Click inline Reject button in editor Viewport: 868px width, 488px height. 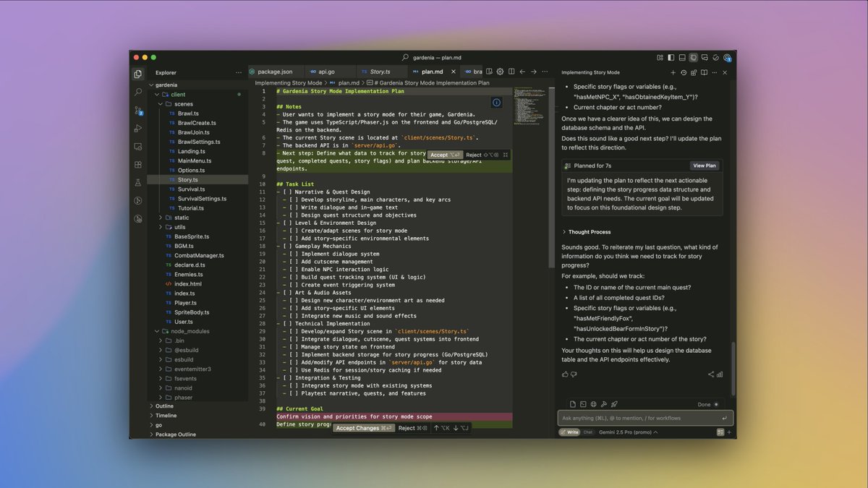[x=482, y=155]
